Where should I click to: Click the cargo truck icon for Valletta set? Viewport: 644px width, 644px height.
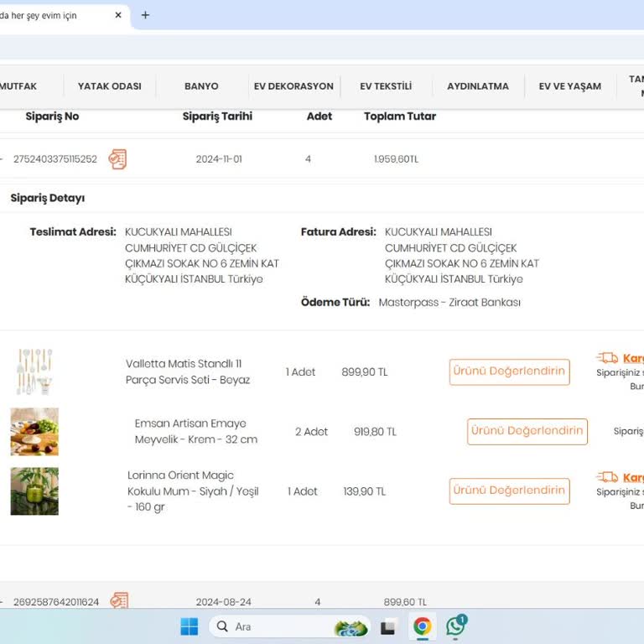607,358
